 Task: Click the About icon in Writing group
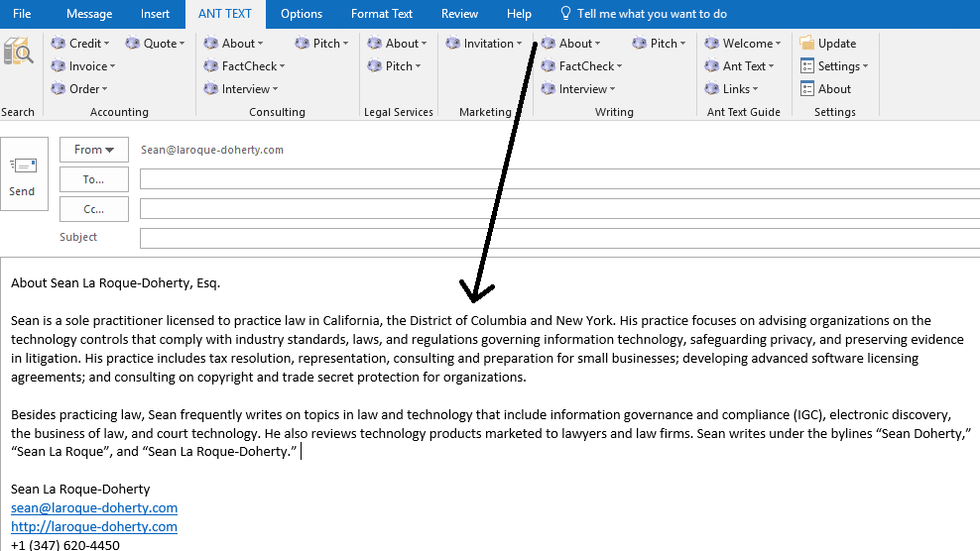pos(549,43)
